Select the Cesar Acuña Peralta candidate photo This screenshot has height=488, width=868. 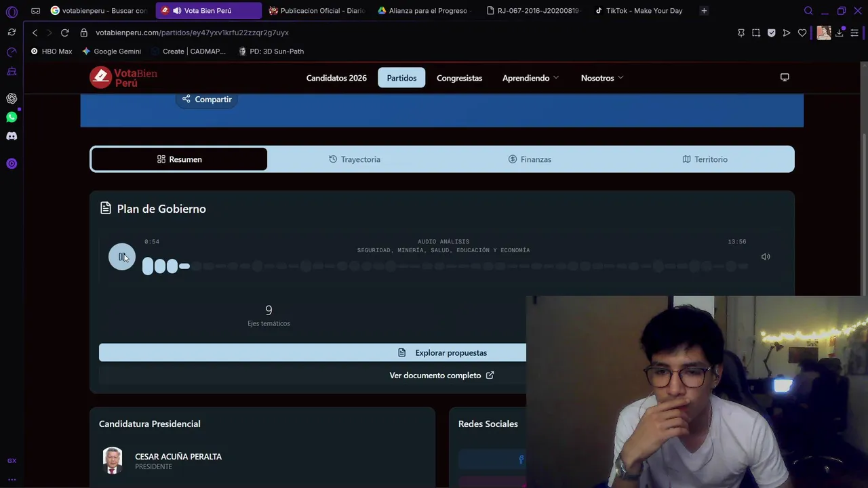113,460
